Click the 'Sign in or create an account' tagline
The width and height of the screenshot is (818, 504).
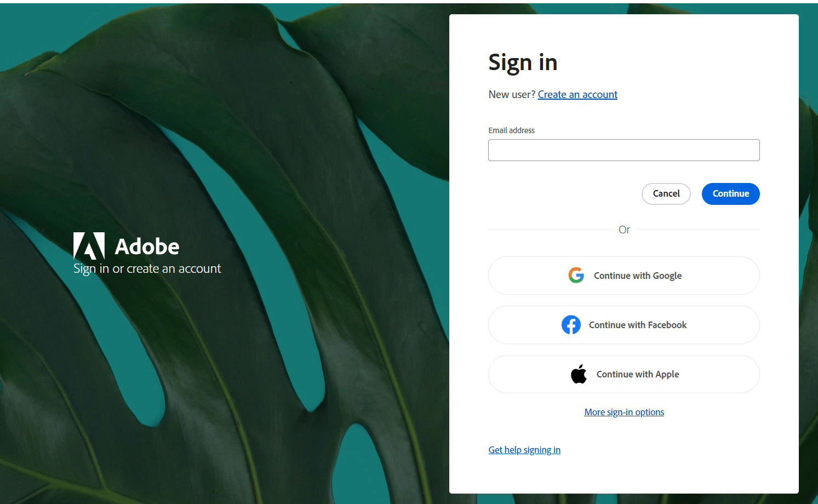pyautogui.click(x=147, y=269)
